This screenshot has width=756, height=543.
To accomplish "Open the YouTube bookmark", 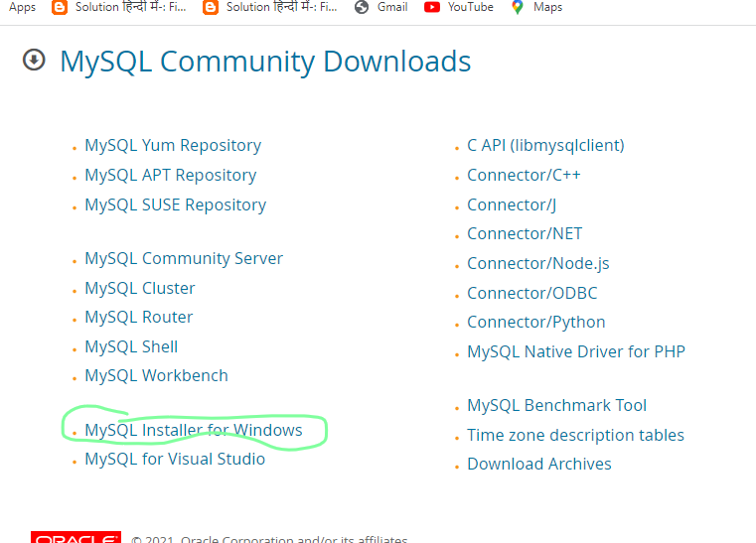I will click(470, 7).
